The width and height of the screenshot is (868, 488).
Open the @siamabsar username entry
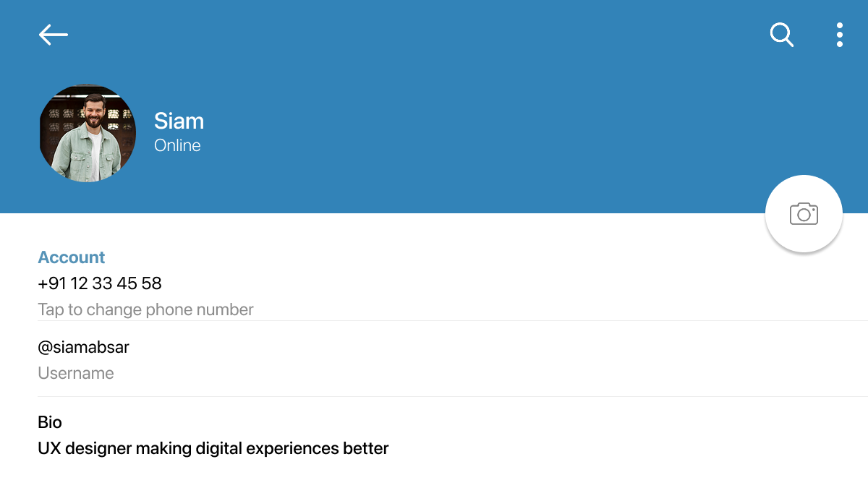83,347
